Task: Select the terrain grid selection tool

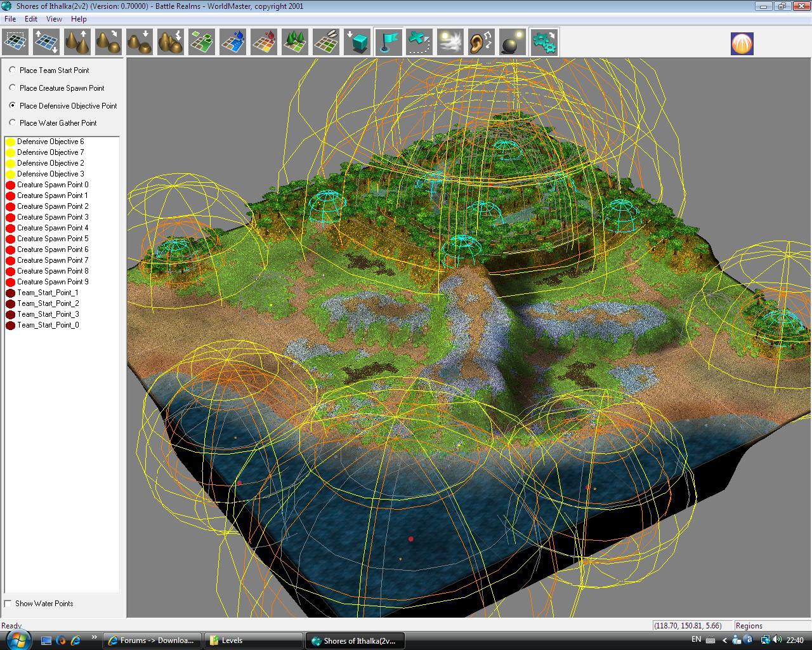Action: tap(16, 43)
